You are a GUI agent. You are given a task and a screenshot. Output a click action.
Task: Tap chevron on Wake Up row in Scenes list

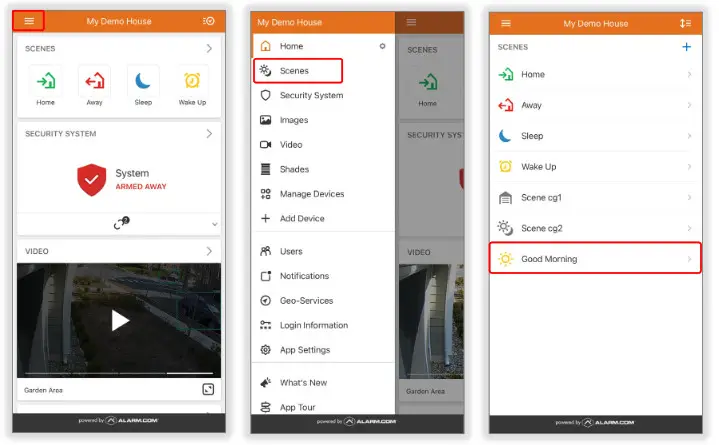689,167
